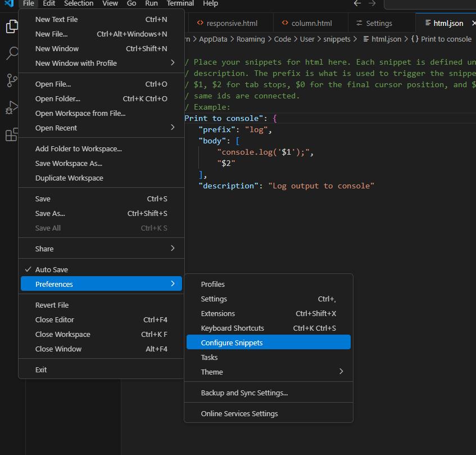Click the Code breadcrumb segment
The image size is (476, 455).
pos(283,39)
